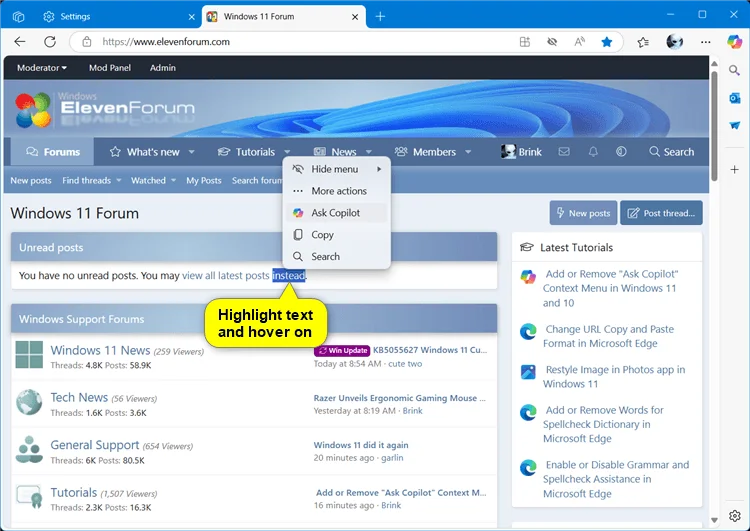Click the address bar URL
Viewport: 750px width, 531px height.
pos(166,42)
